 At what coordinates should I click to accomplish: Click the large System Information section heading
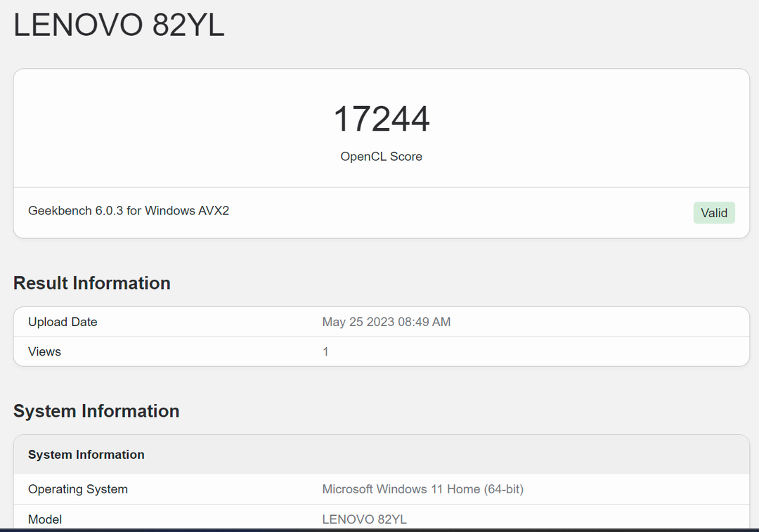click(x=96, y=411)
